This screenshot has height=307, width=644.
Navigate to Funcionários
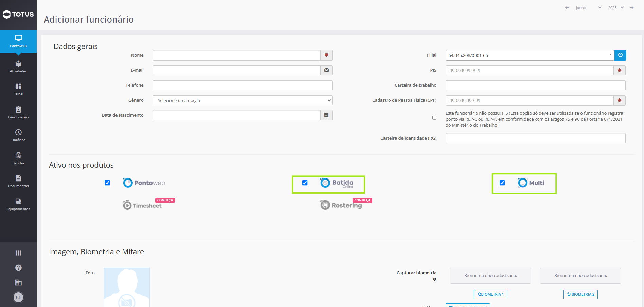[18, 113]
